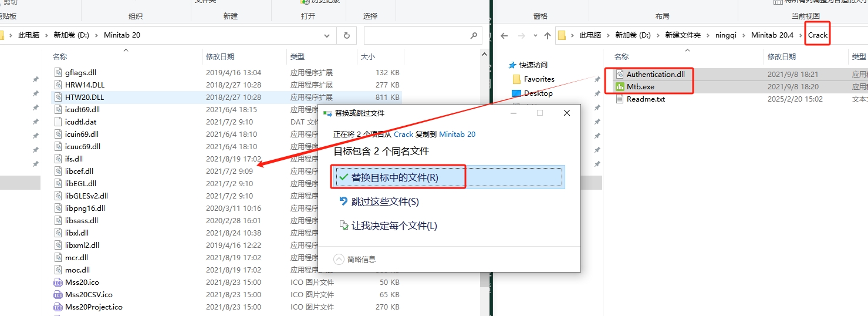
Task: Navigate to 新建文件夹 in the Crack breadcrumb
Action: (683, 35)
